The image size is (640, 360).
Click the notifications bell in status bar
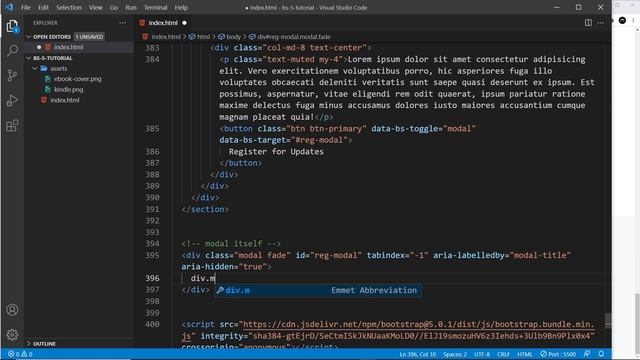click(x=601, y=354)
